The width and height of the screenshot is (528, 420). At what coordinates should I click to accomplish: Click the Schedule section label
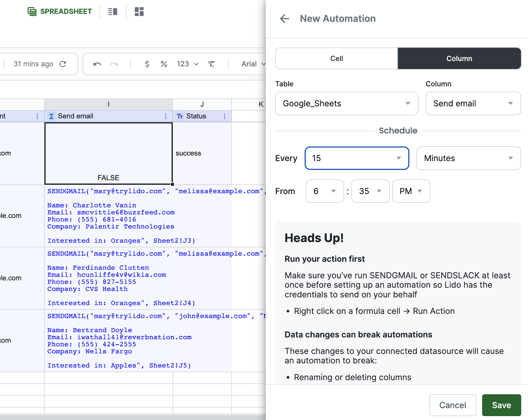[x=398, y=131]
